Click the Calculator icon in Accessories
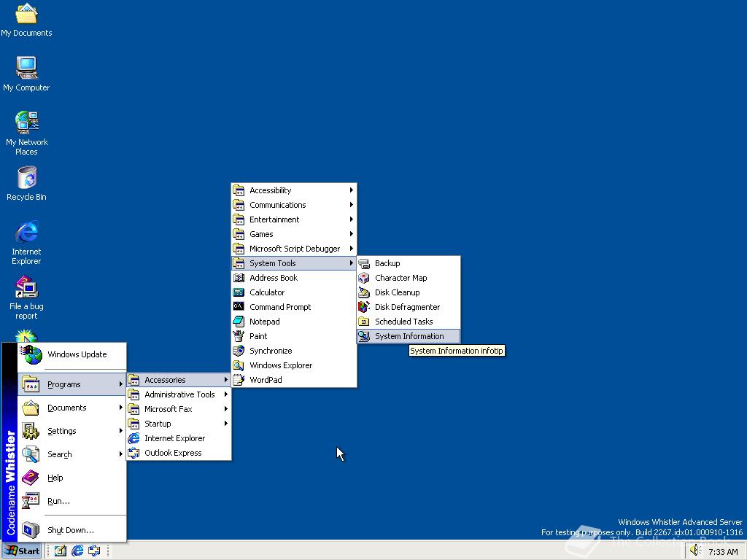The image size is (747, 560). [239, 292]
